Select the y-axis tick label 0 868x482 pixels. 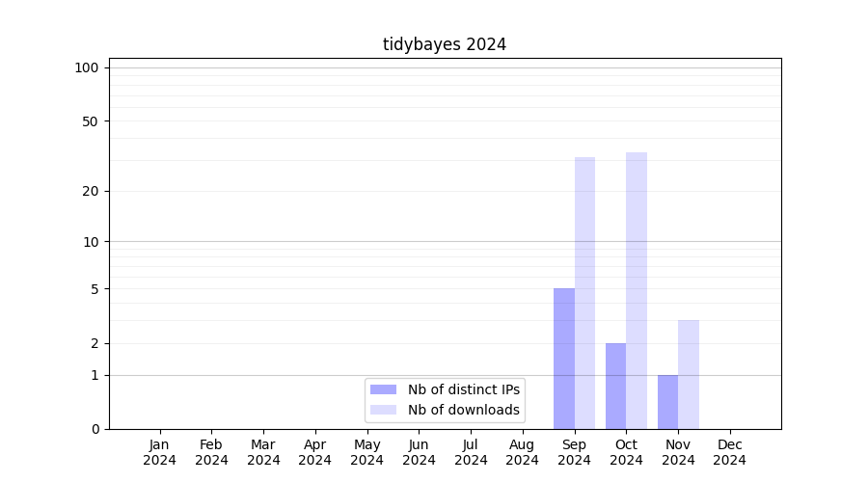click(95, 429)
